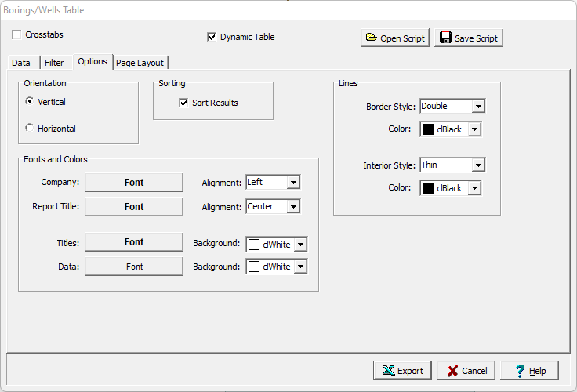The image size is (577, 392).
Task: Switch to the Filter tab
Action: 54,63
